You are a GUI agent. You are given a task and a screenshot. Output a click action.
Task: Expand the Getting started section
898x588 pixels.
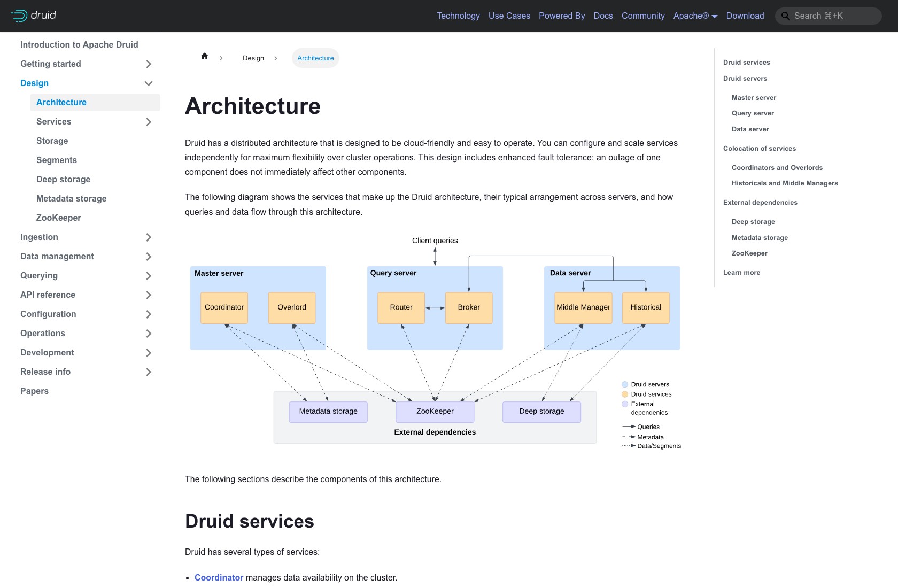click(149, 64)
